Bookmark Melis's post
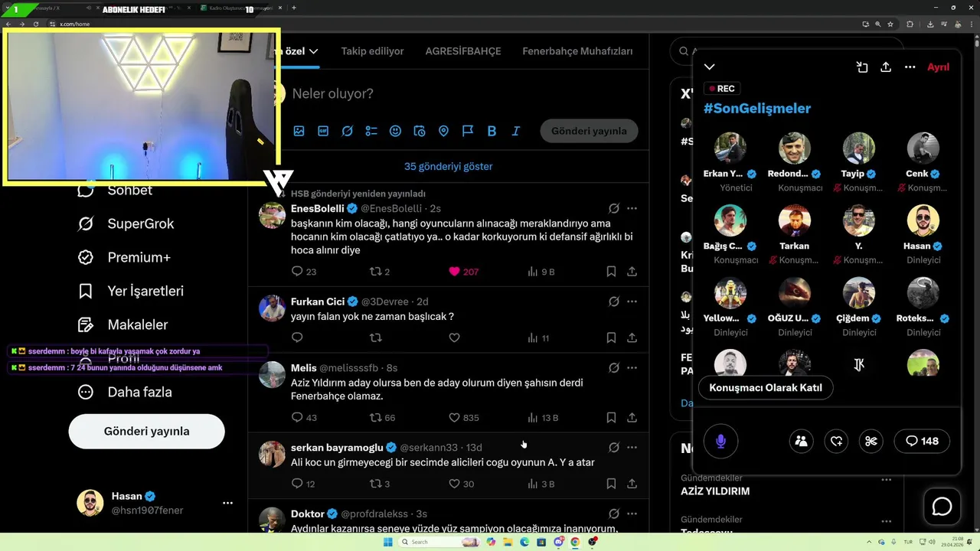 pyautogui.click(x=611, y=417)
